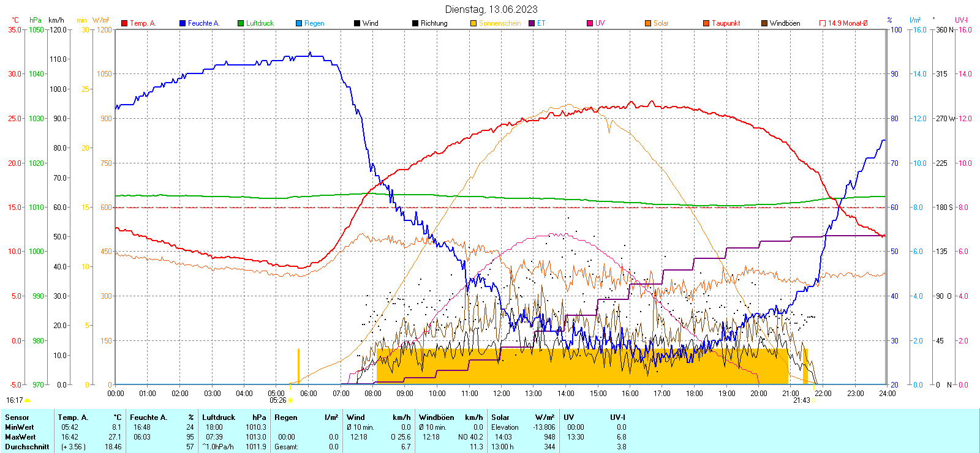980x453 pixels.
Task: Select the Luftdruck column header in table
Action: (219, 417)
